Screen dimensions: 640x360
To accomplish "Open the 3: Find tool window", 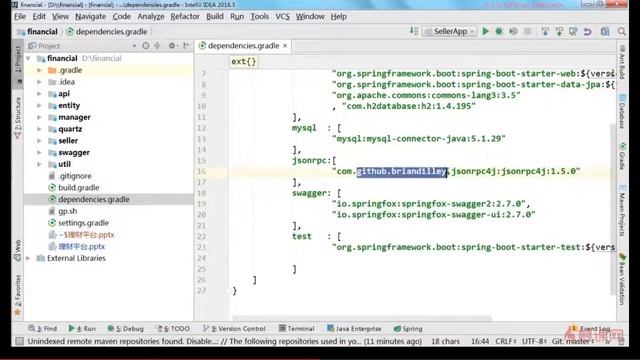I will point(43,329).
